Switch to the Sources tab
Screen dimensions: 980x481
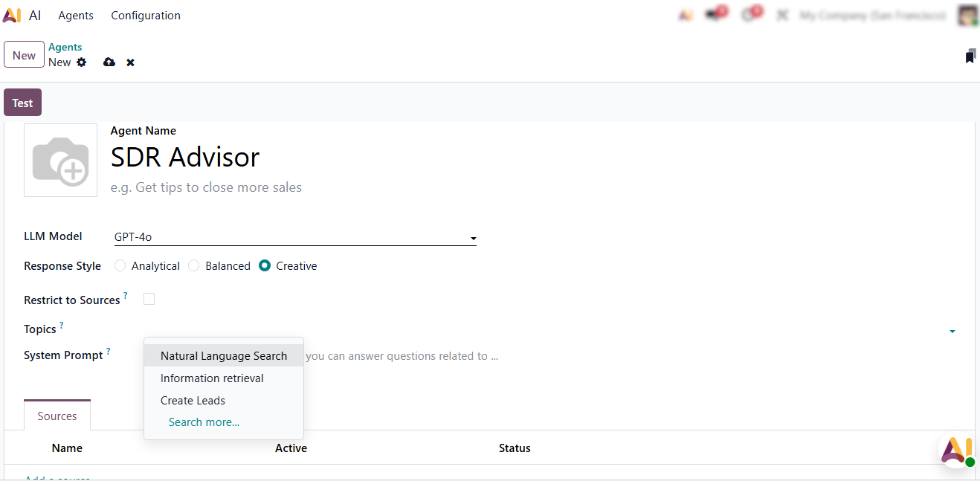pos(57,416)
